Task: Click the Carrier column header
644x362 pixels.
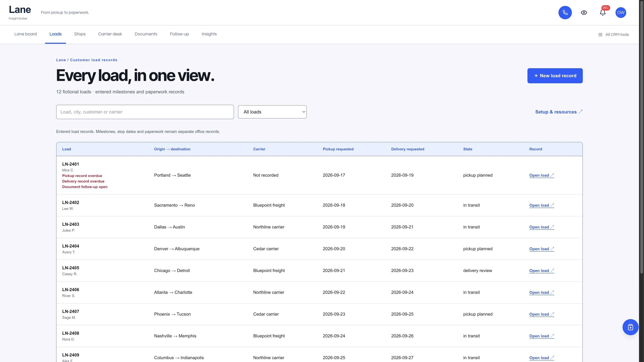Action: tap(259, 149)
